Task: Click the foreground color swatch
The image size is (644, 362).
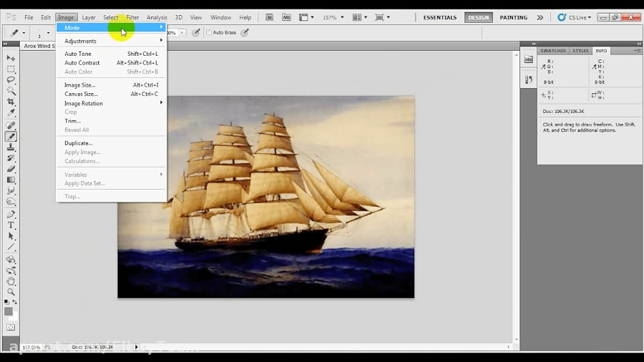Action: click(8, 311)
